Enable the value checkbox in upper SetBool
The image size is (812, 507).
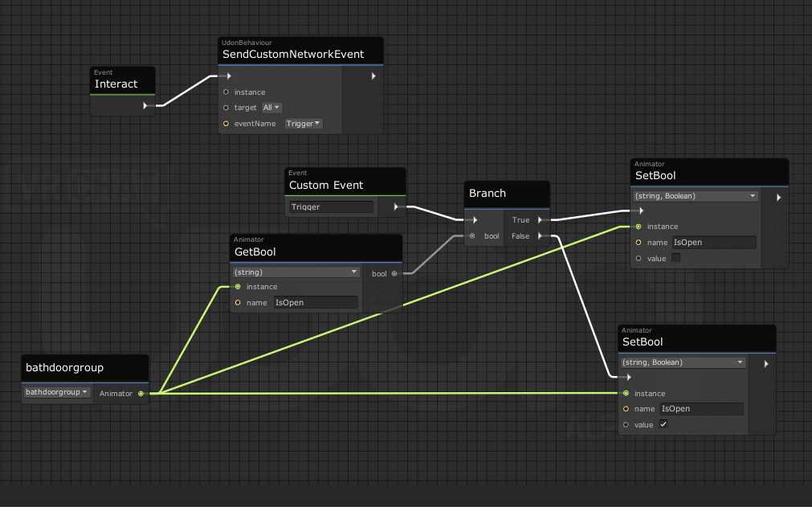point(675,258)
